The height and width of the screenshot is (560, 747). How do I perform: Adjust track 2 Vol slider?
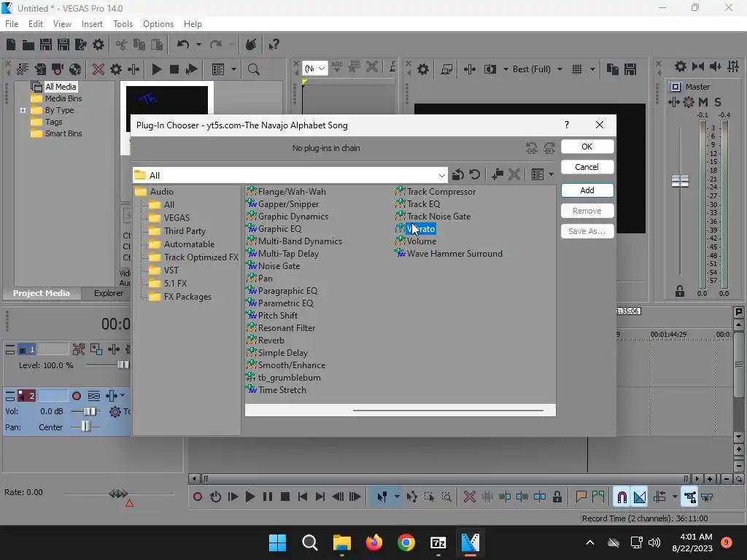pos(89,411)
